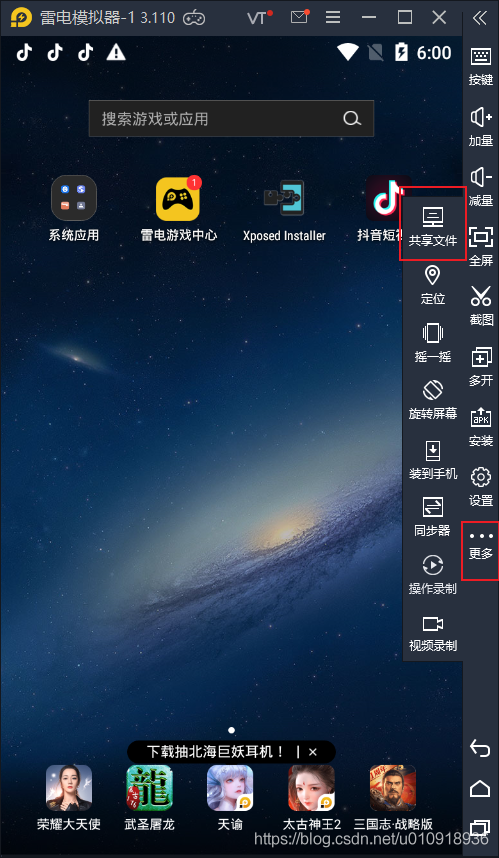Dismiss the 下载抽北海巨妖耳机 banner

(x=312, y=752)
